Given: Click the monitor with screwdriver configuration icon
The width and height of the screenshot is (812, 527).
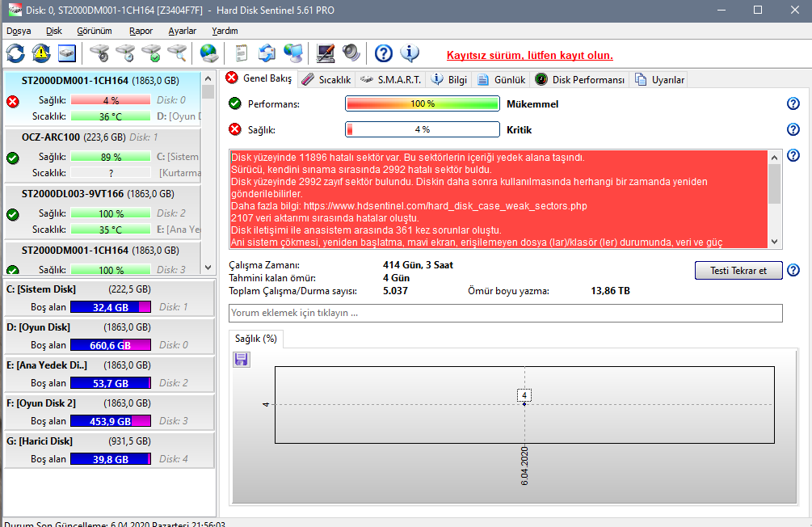Looking at the screenshot, I should (x=326, y=53).
